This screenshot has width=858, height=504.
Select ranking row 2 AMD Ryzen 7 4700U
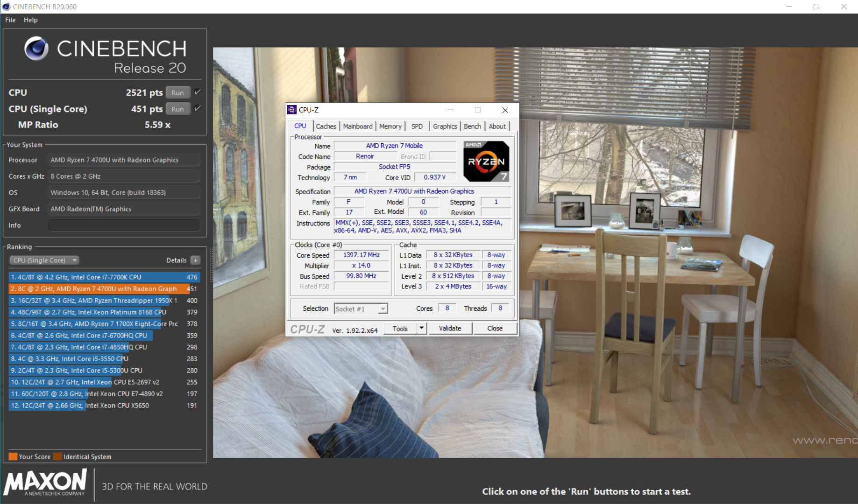coord(105,288)
